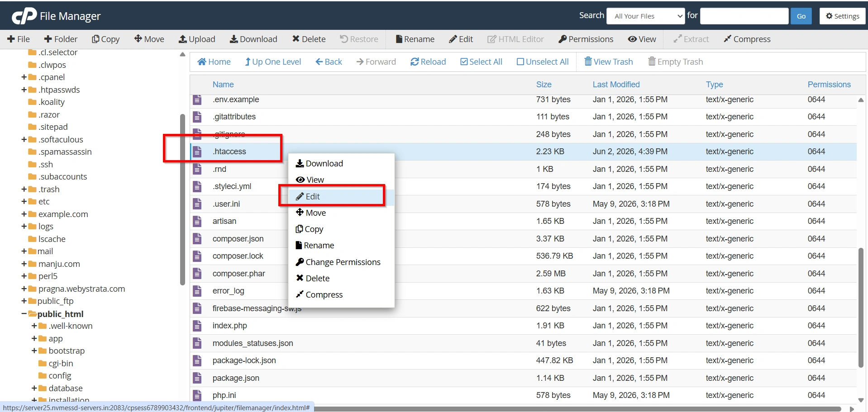
Task: Create a new folder with +Folder
Action: coord(61,39)
